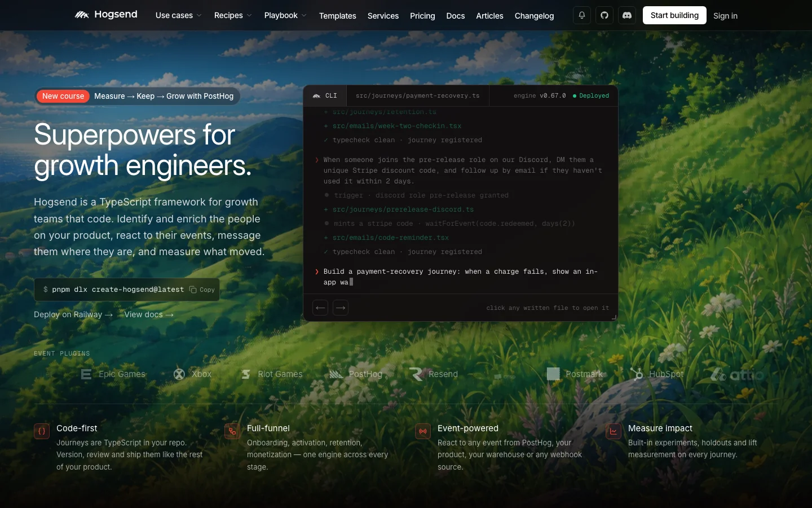Click the EVENT PLUGINS label
Screen dimensions: 812x508
(62, 353)
